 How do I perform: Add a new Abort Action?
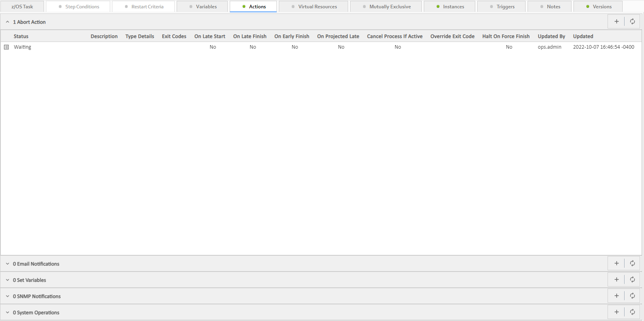(x=616, y=22)
